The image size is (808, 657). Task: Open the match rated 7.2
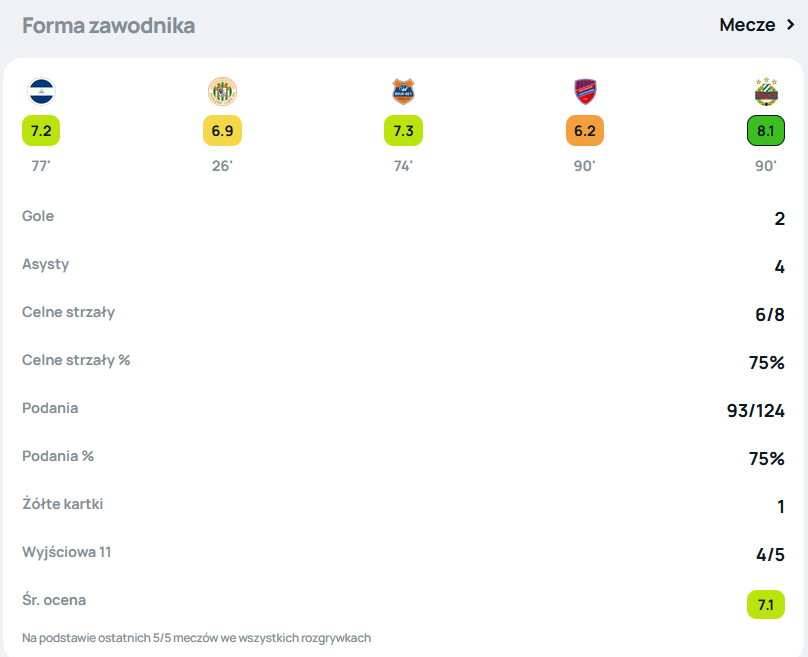click(41, 131)
